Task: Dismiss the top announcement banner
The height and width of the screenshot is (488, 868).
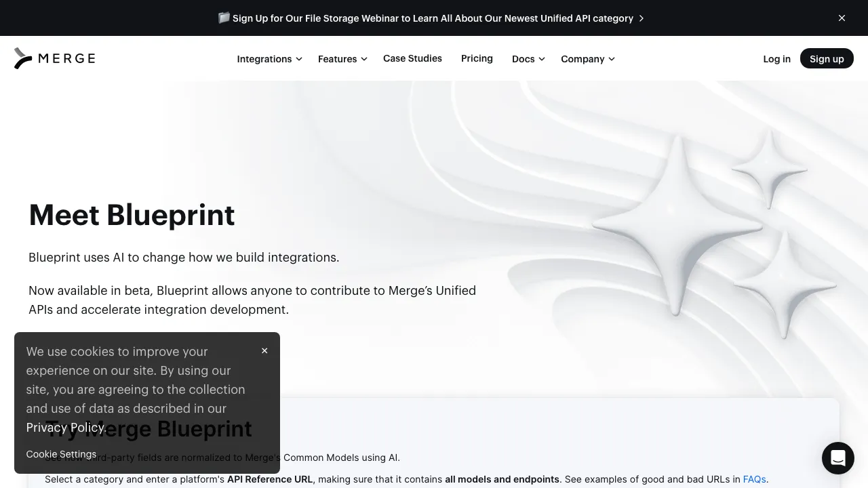Action: click(x=842, y=18)
